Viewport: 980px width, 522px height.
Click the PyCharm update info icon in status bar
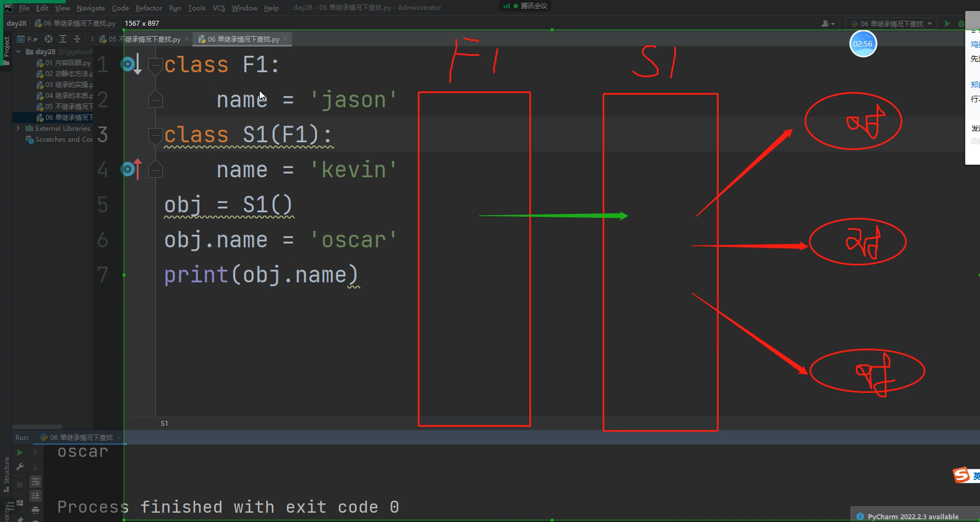click(x=860, y=517)
